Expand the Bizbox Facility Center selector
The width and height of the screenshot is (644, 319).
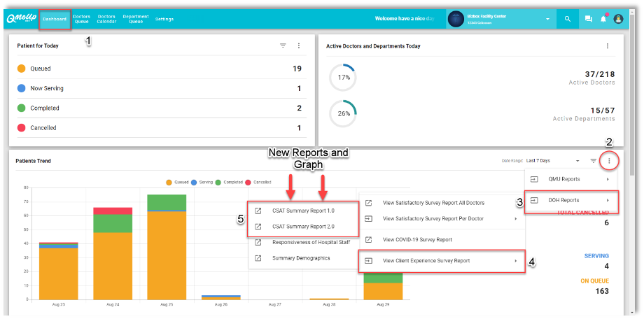click(548, 19)
